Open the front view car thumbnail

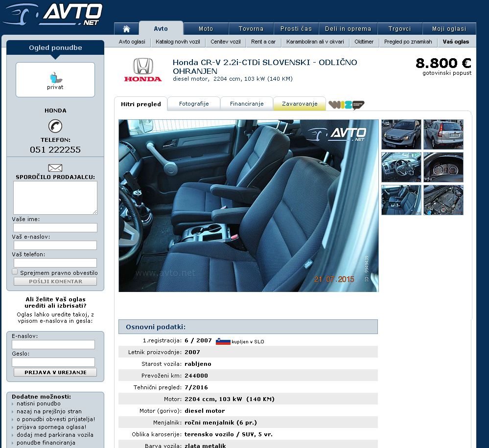pyautogui.click(x=401, y=134)
